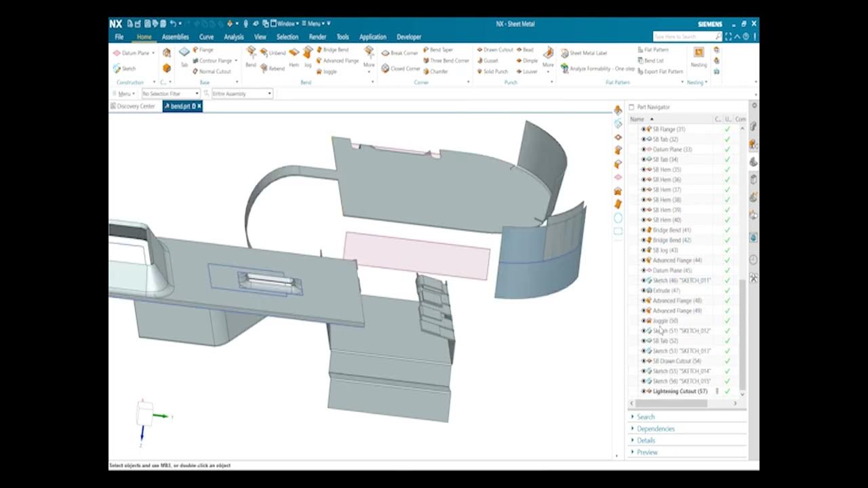Select the Joggle tool

tap(326, 71)
